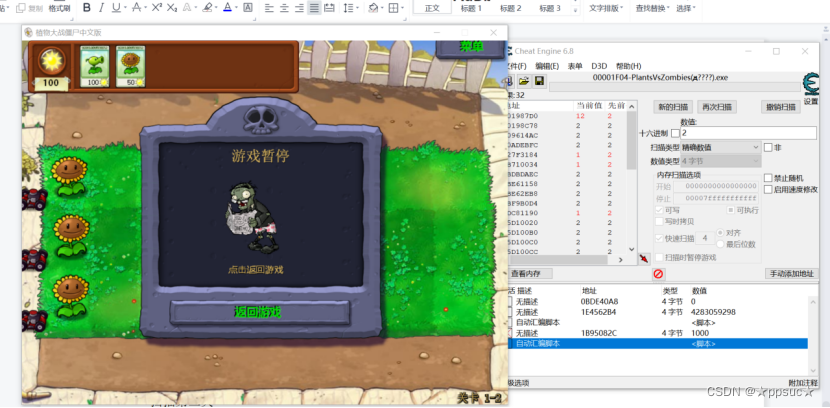Click the 撤销扫描 undo scan button

(781, 107)
